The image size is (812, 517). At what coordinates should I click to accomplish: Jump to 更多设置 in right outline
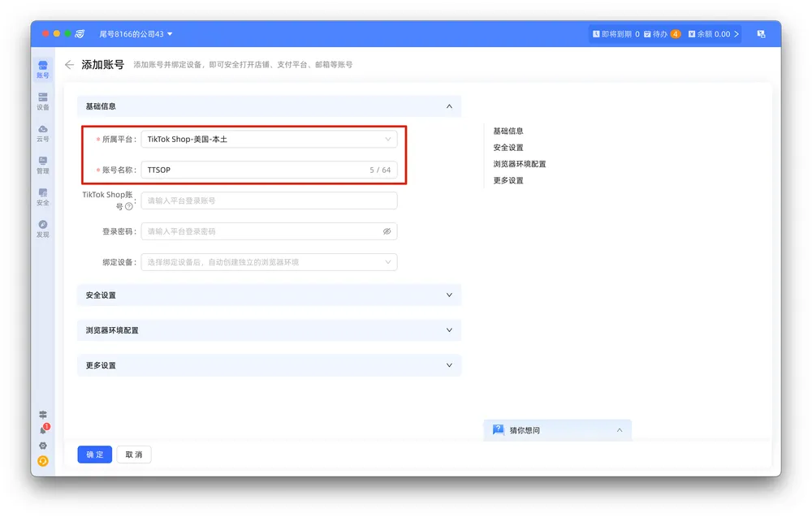[x=508, y=180]
